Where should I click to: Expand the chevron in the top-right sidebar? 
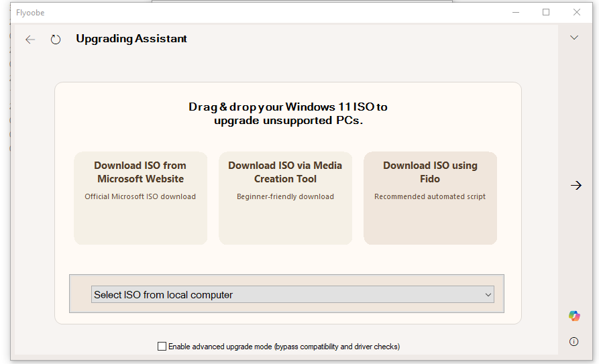click(x=574, y=38)
